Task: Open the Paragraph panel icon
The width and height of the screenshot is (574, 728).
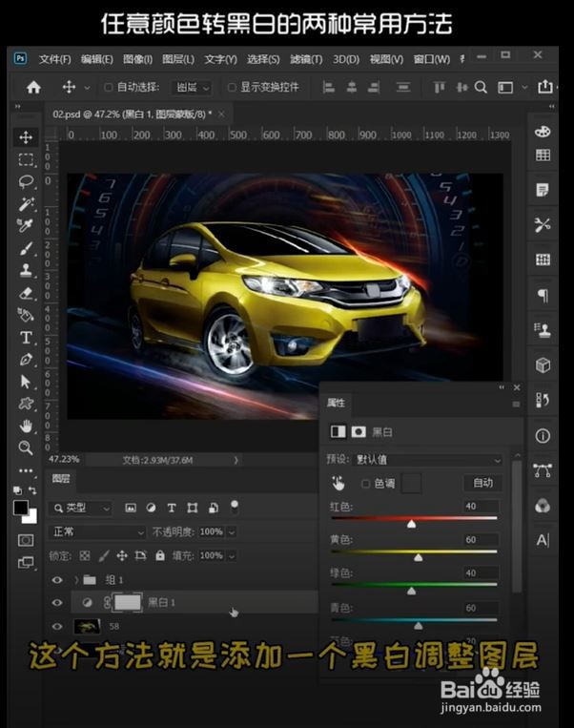Action: [x=543, y=295]
